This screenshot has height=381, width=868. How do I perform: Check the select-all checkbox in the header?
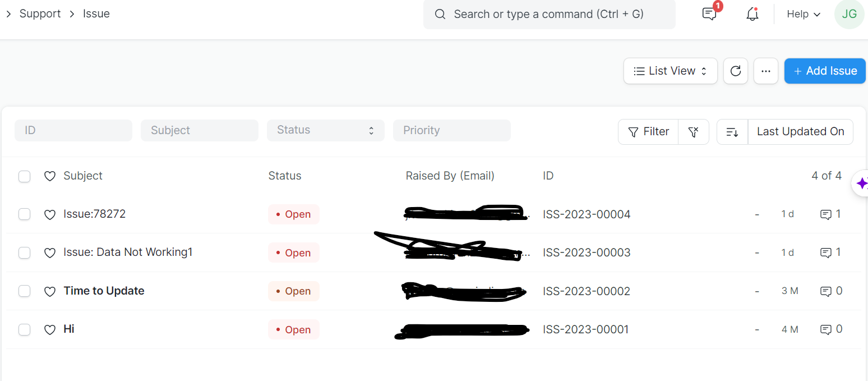coord(24,176)
